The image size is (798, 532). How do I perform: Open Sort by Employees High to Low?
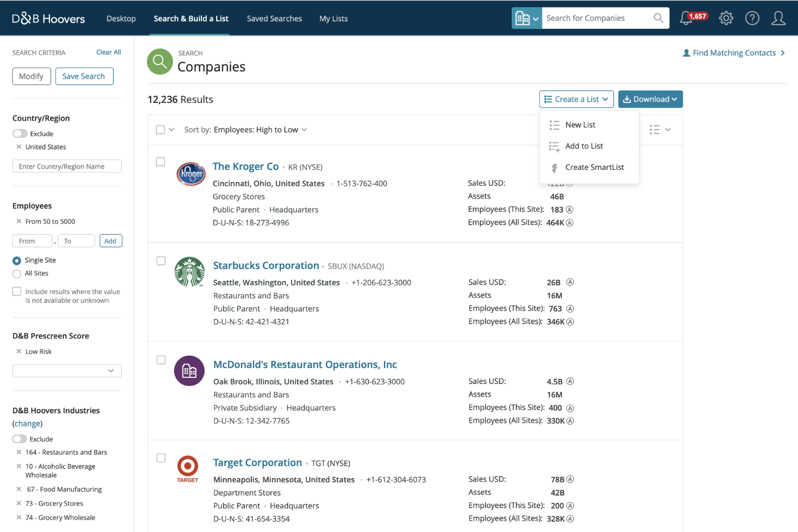(246, 129)
